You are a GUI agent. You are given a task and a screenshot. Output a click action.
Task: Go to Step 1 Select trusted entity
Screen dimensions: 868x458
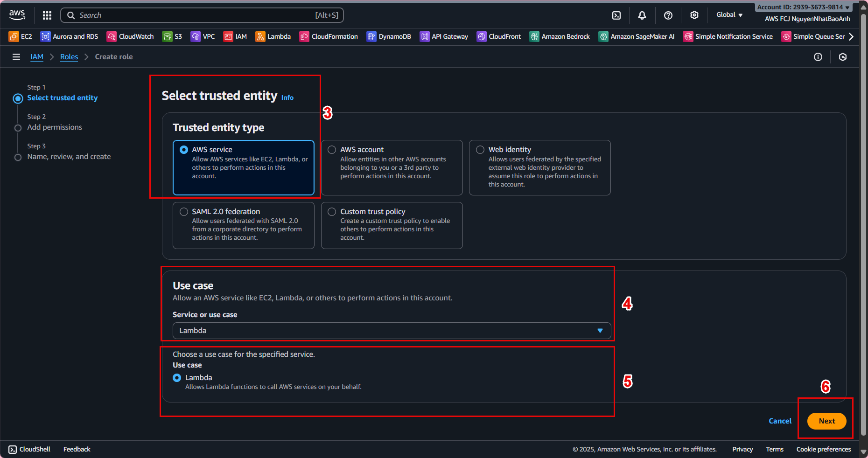click(63, 98)
